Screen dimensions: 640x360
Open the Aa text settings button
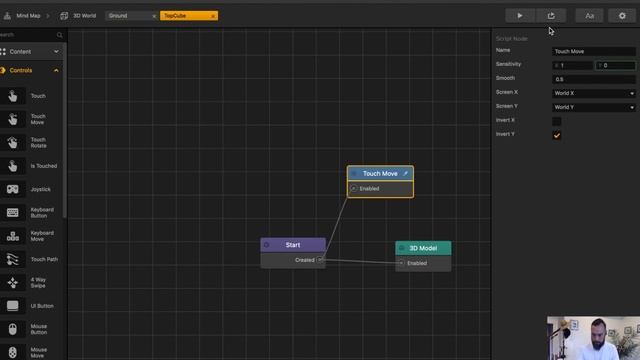589,16
